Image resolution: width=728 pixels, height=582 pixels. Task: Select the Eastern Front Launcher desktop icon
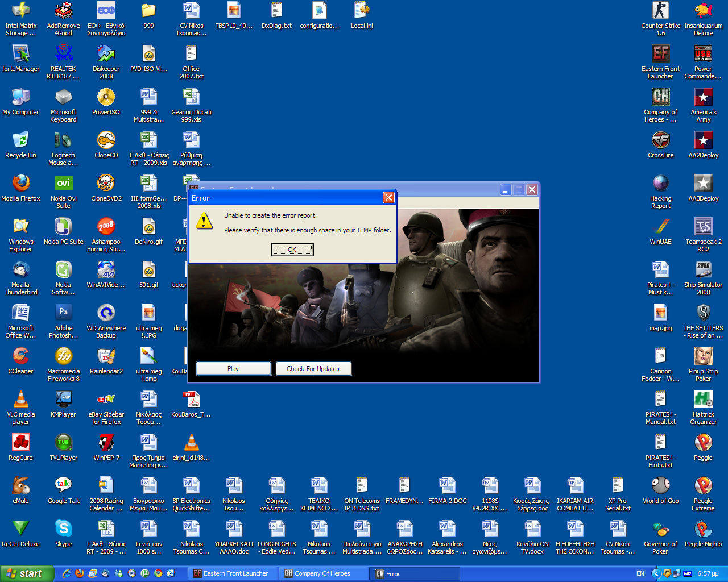[661, 62]
